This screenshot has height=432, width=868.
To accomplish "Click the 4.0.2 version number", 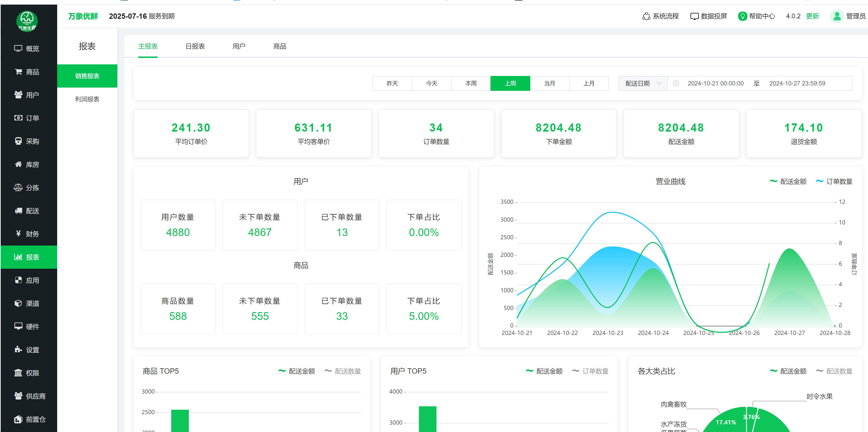I will (793, 16).
